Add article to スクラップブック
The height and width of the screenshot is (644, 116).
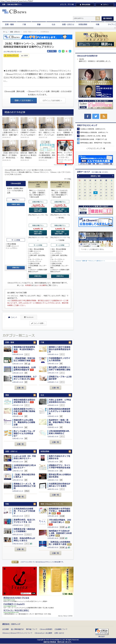[x=11, y=56]
